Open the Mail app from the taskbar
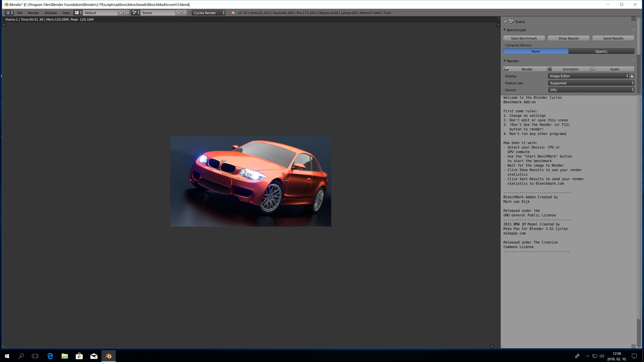The width and height of the screenshot is (644, 362). (94, 356)
